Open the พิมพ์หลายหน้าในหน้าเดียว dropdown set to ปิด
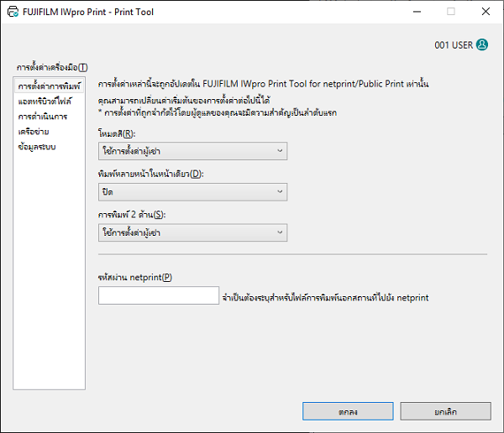This screenshot has height=433, width=504. tap(193, 192)
